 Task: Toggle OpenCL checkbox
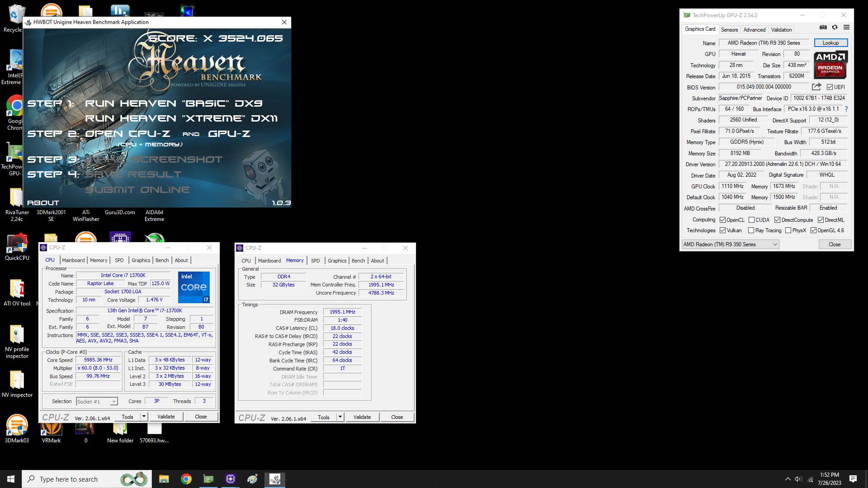tap(722, 220)
